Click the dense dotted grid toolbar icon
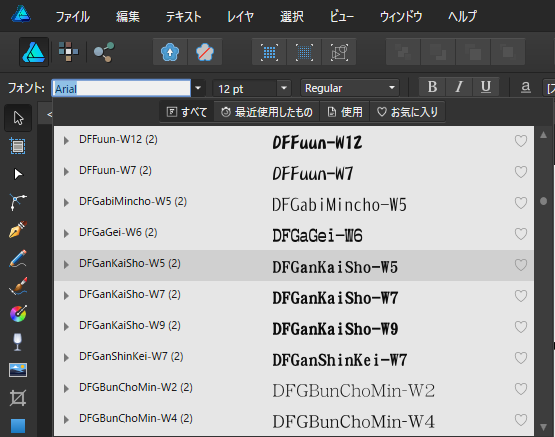Screen dimensions: 555x437 point(304,52)
